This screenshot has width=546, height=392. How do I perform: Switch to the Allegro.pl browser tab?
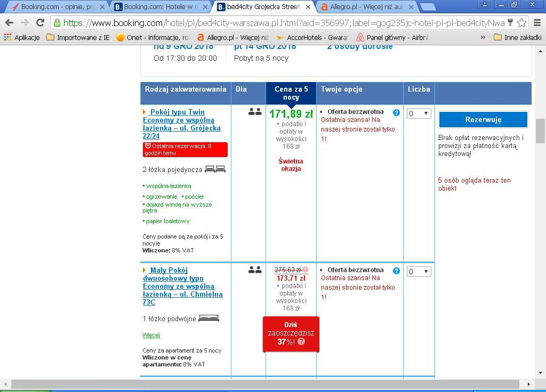click(367, 6)
